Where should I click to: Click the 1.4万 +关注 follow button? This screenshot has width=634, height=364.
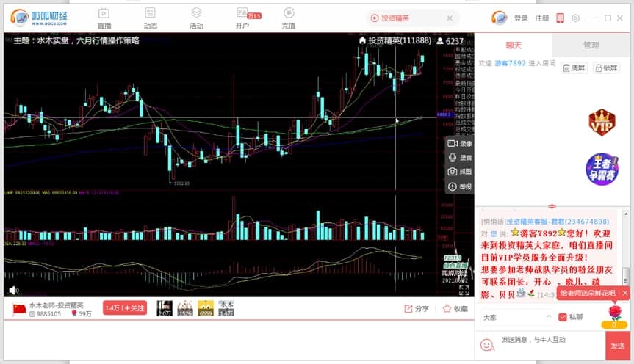pos(125,308)
